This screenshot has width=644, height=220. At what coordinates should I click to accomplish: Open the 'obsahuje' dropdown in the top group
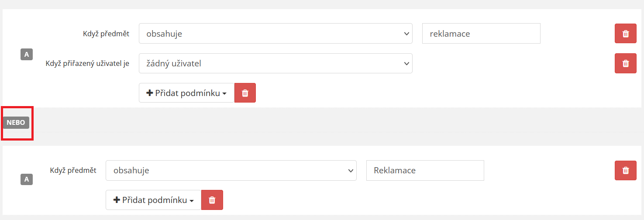click(x=275, y=34)
